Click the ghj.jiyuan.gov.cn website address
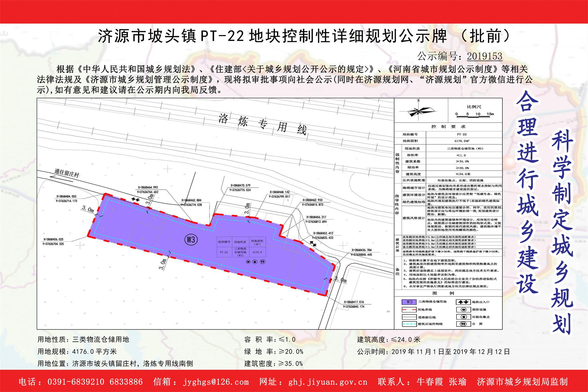This screenshot has width=588, height=392. point(328,382)
